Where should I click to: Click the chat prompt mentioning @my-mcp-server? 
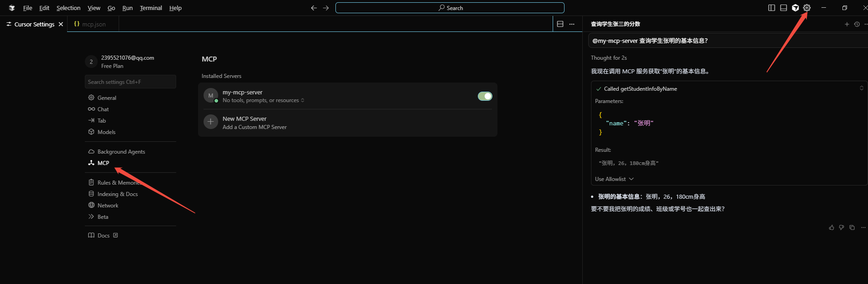coord(727,41)
